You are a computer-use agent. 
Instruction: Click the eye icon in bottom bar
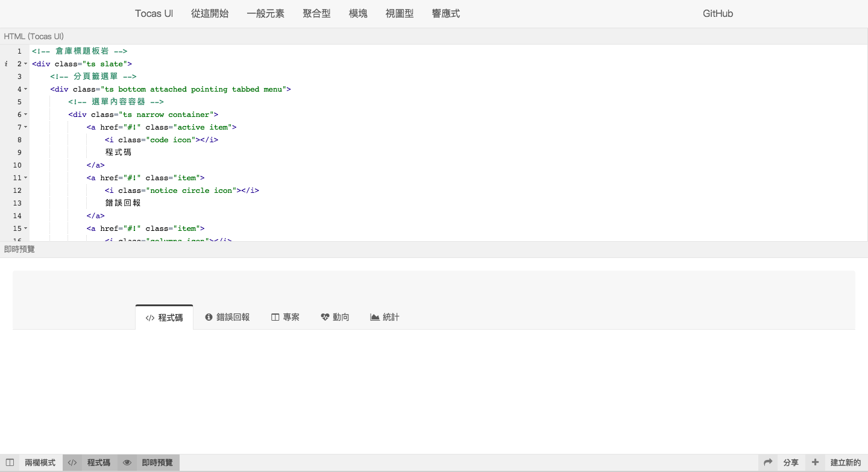point(127,462)
